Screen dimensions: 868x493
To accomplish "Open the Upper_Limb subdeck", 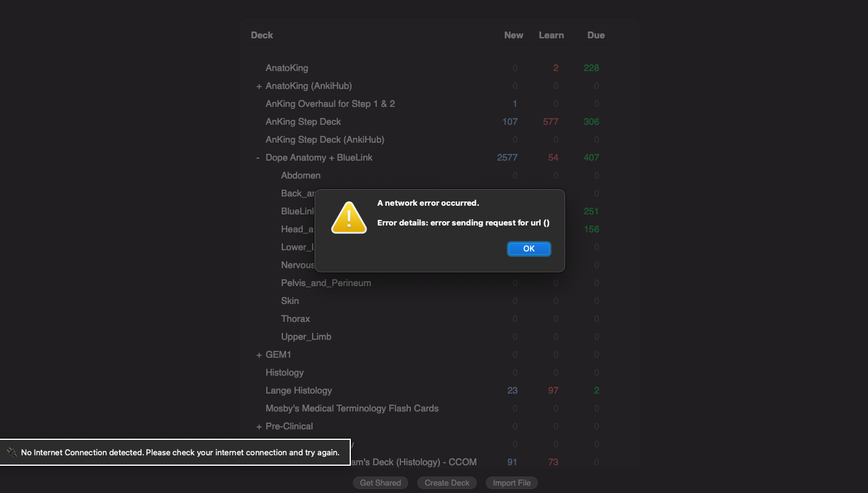I will pyautogui.click(x=306, y=337).
